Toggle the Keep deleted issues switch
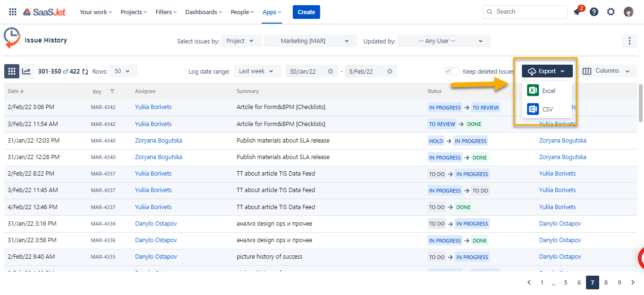 452,71
